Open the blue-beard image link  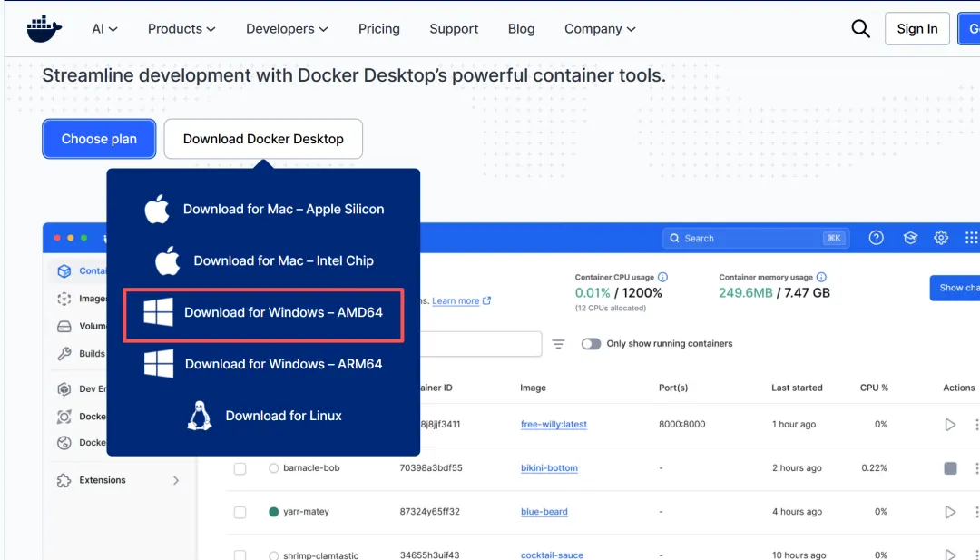pyautogui.click(x=544, y=512)
